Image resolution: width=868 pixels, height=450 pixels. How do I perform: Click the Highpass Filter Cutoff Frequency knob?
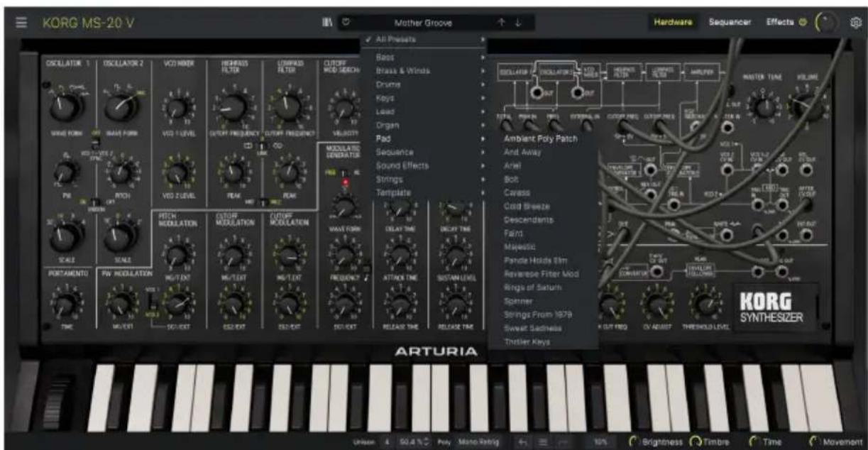231,107
